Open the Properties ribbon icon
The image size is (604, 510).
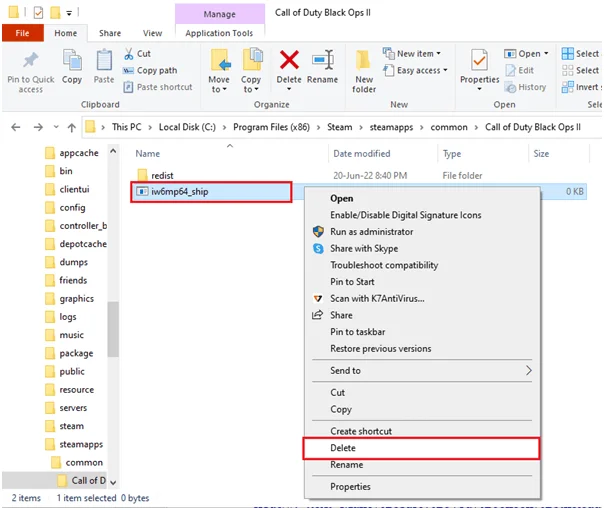coord(479,60)
